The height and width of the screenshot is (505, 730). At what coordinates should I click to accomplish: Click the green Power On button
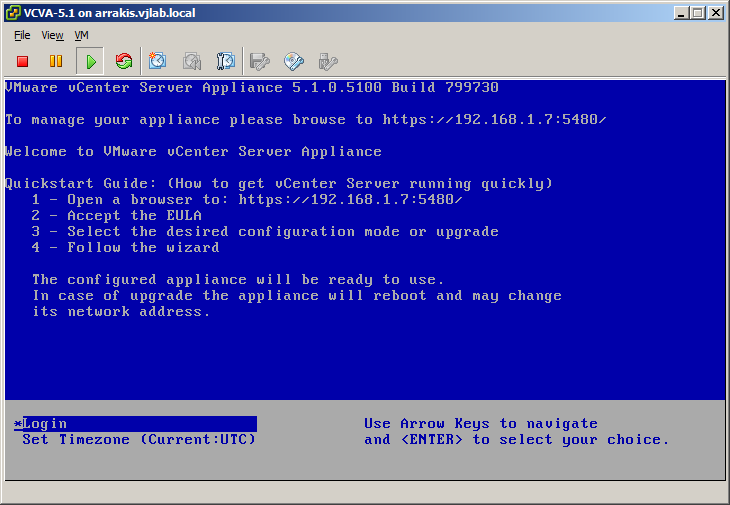point(90,61)
